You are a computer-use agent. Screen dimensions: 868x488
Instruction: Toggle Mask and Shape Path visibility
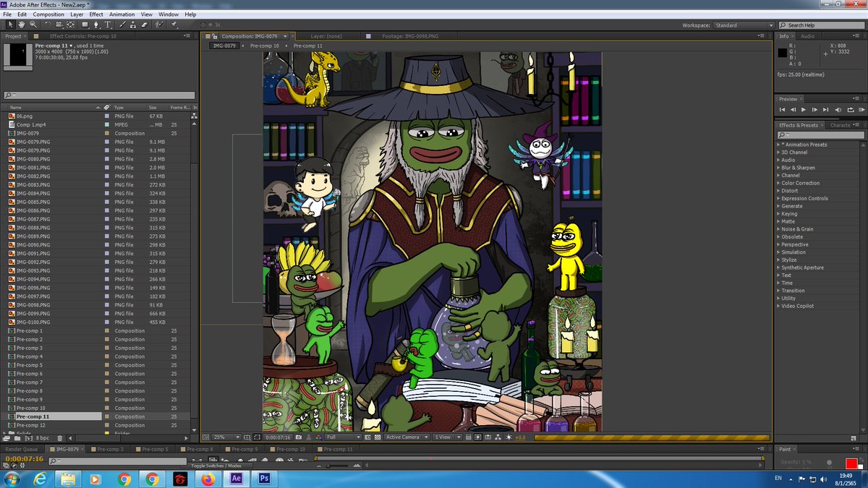(x=257, y=437)
